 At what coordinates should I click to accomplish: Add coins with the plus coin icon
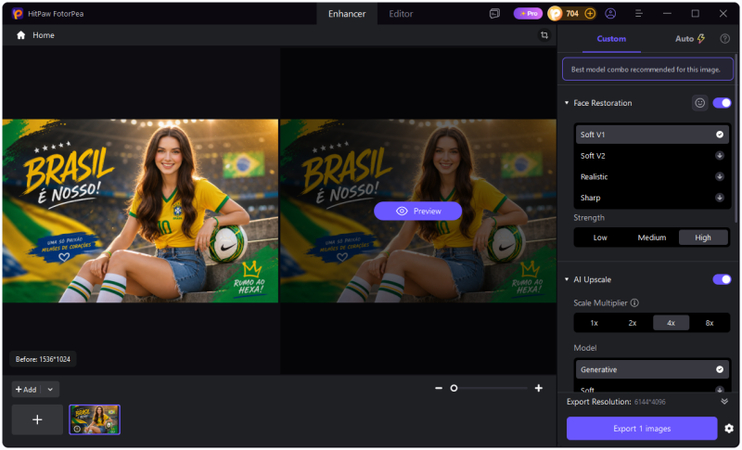(x=590, y=14)
